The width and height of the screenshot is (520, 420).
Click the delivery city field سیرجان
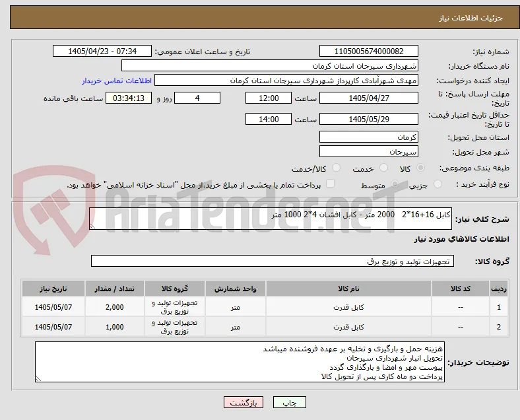coord(369,151)
